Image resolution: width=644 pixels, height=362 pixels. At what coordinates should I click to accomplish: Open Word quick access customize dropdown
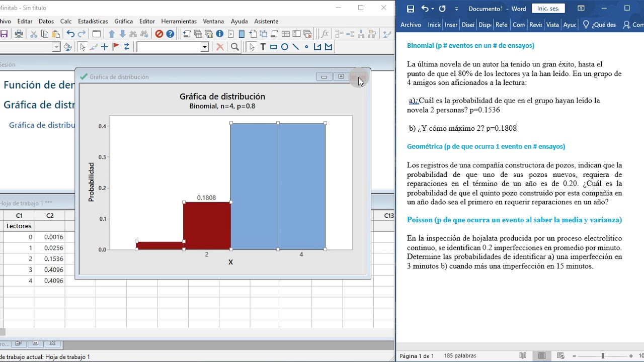456,9
